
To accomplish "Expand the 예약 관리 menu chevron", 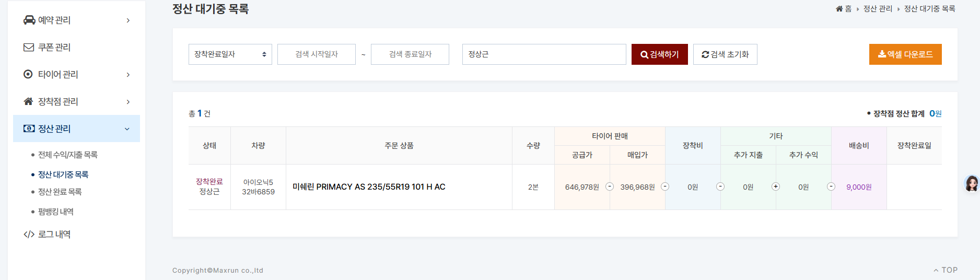I will point(128,20).
